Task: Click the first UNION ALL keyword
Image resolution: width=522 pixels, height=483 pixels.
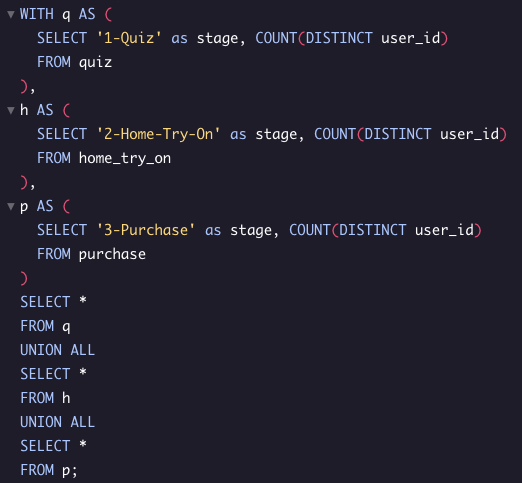Action: click(x=58, y=350)
